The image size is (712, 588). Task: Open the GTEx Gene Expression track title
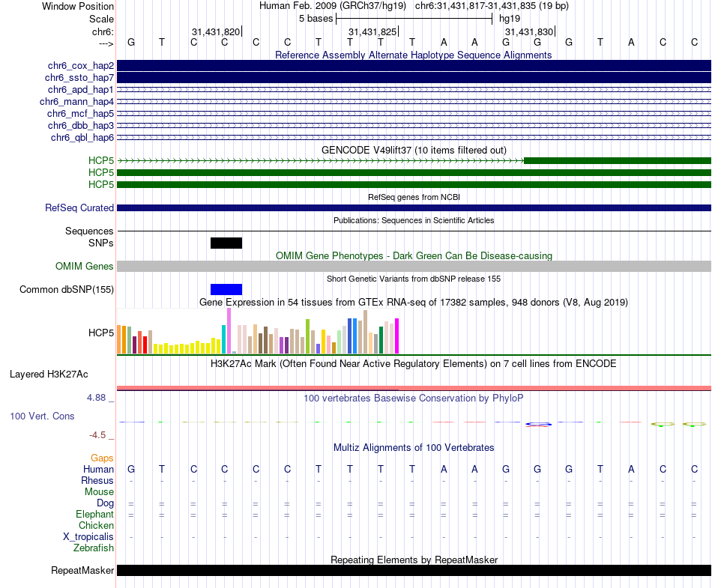click(x=414, y=303)
